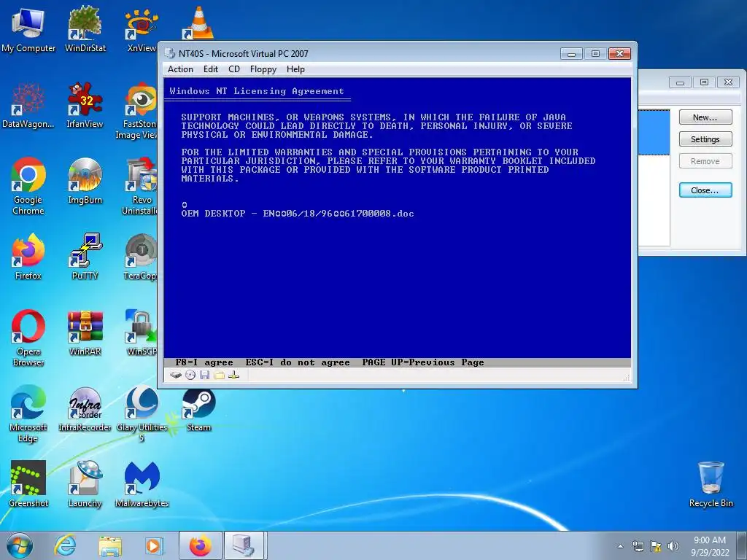Click the VLC cone desktop icon
Image resolution: width=747 pixels, height=560 pixels.
pos(198,23)
